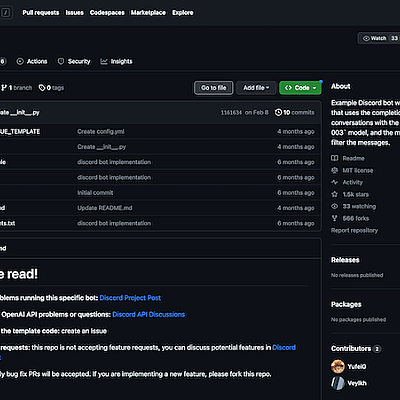Open the Discord API Discussions link
Screen dimensions: 400x400
pos(149,314)
